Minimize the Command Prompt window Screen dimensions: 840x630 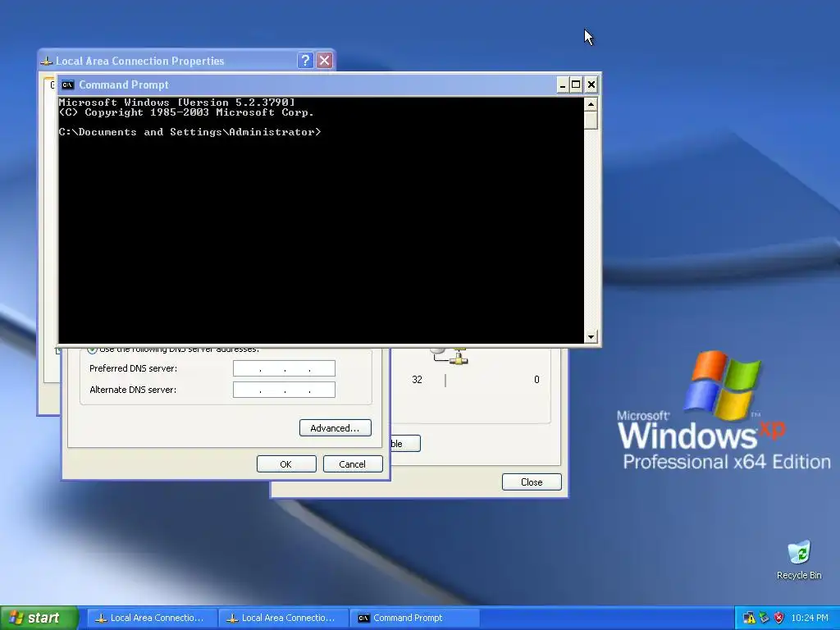click(562, 84)
